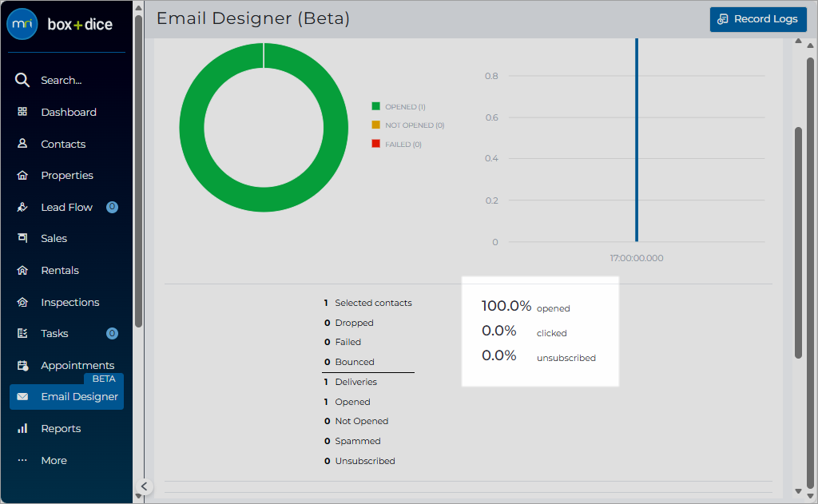The width and height of the screenshot is (818, 504).
Task: Click the Tasks checklist icon
Action: pos(22,333)
